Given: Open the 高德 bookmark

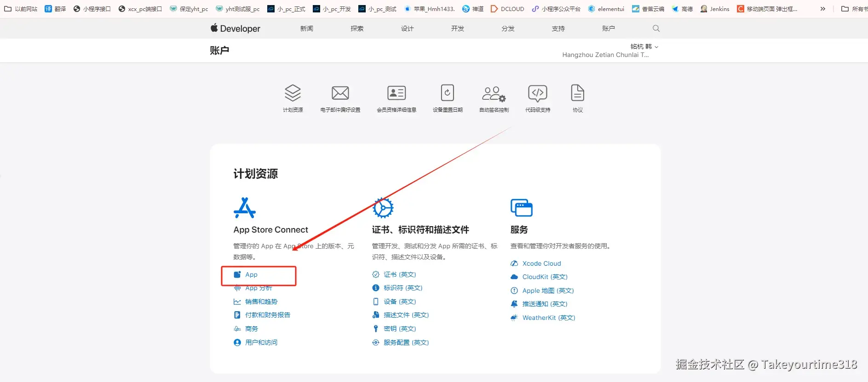Looking at the screenshot, I should (x=682, y=9).
